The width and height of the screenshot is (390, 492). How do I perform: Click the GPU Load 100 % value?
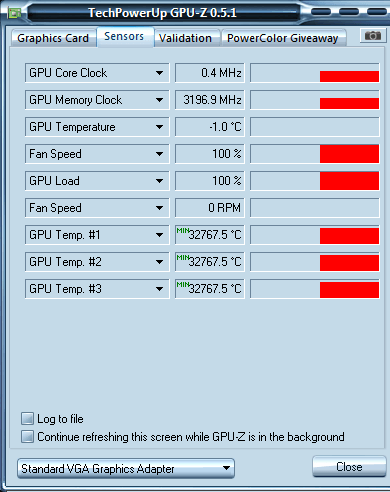pyautogui.click(x=210, y=181)
